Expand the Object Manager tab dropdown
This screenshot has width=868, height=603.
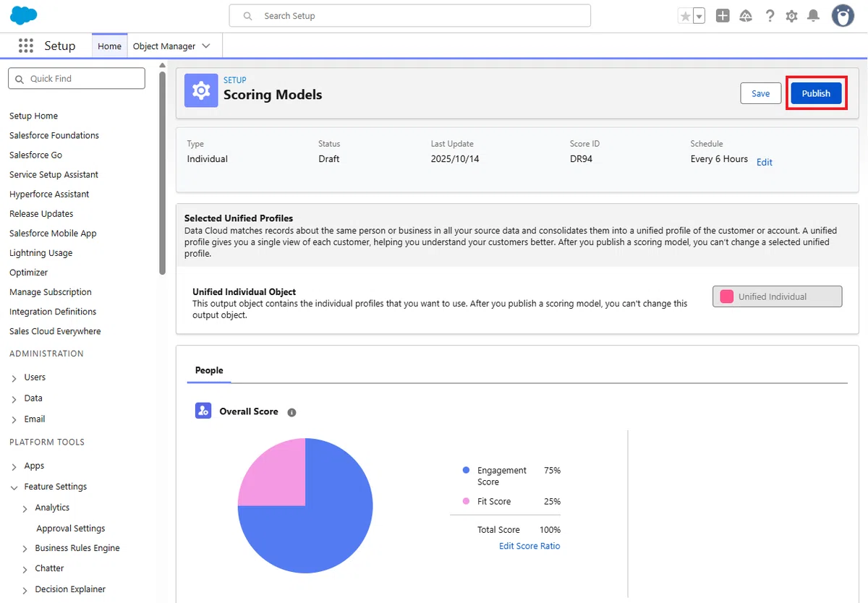206,46
